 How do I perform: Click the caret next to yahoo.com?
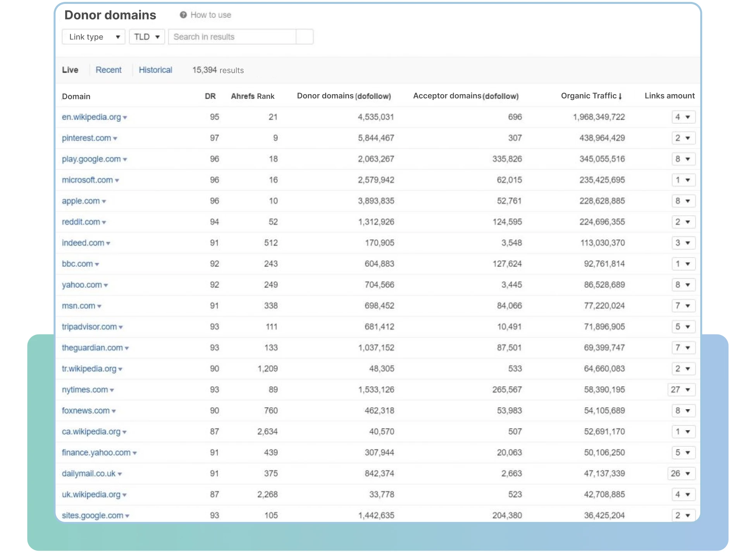pyautogui.click(x=106, y=285)
